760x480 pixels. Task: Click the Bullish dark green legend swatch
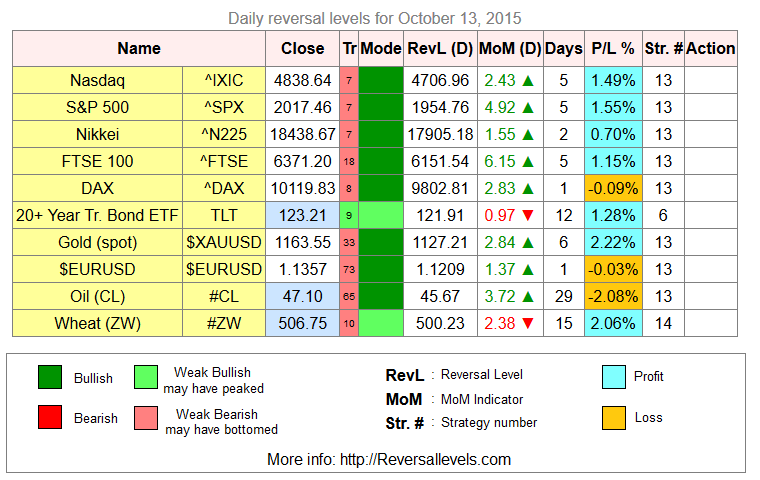[50, 377]
